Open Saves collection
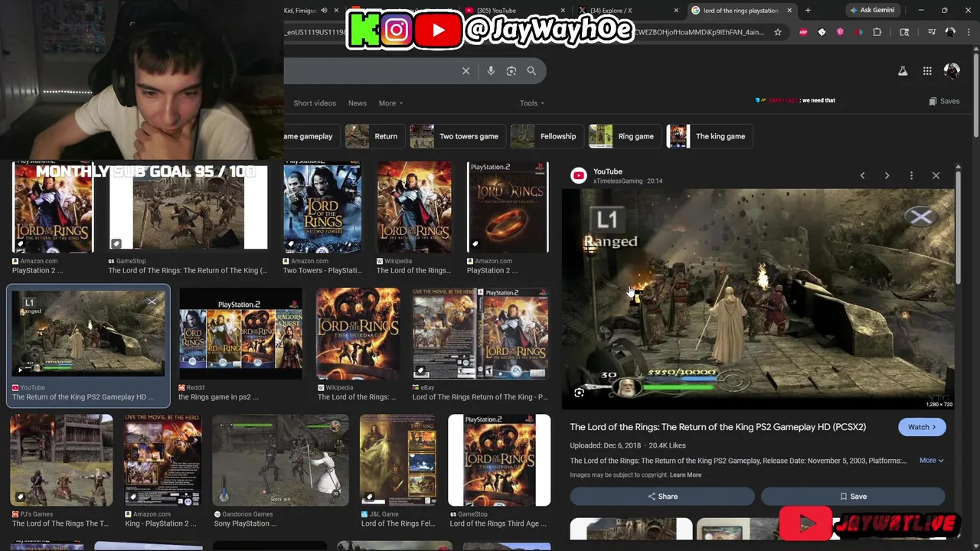980x551 pixels. [x=944, y=101]
